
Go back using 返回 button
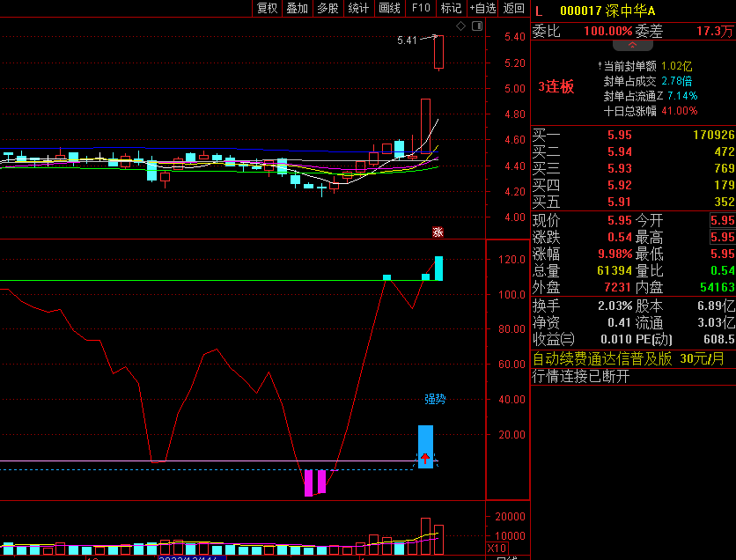tap(513, 8)
